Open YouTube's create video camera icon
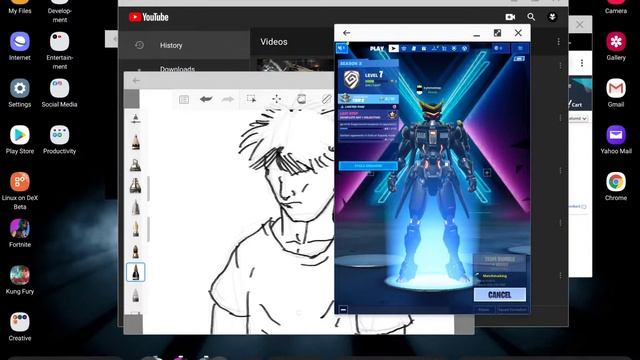Image resolution: width=640 pixels, height=360 pixels. tap(510, 17)
